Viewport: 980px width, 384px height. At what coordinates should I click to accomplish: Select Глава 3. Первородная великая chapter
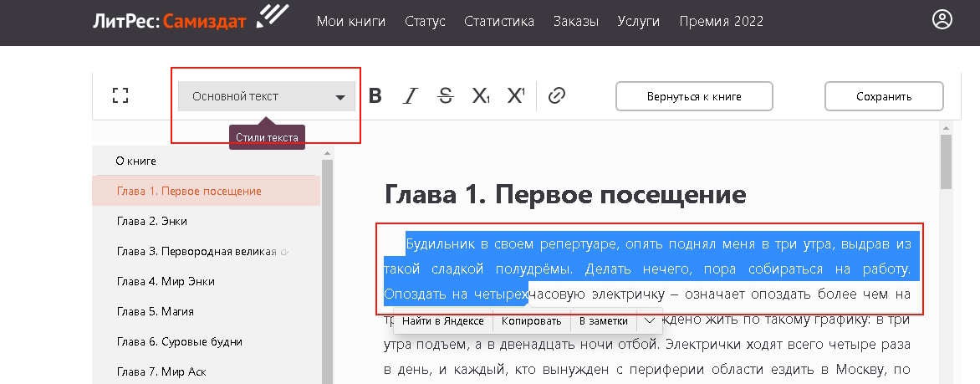[207, 252]
